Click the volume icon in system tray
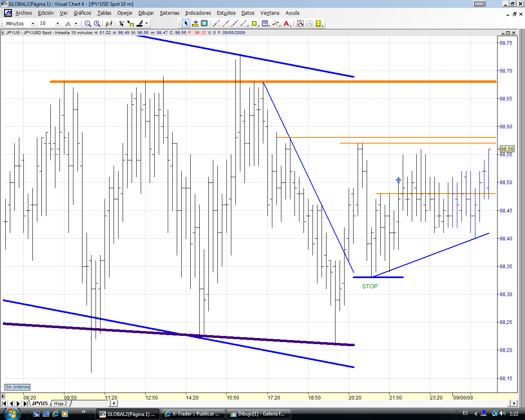 [x=503, y=413]
